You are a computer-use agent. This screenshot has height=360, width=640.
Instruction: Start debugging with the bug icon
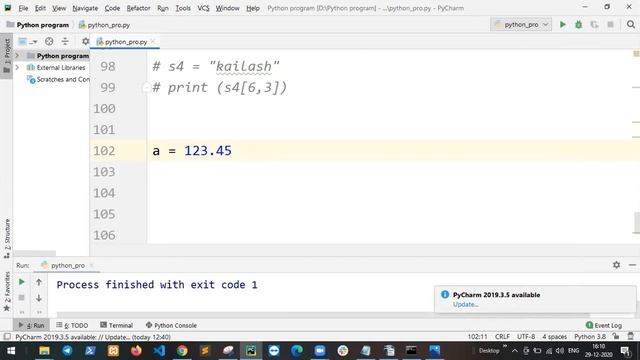tap(578, 24)
